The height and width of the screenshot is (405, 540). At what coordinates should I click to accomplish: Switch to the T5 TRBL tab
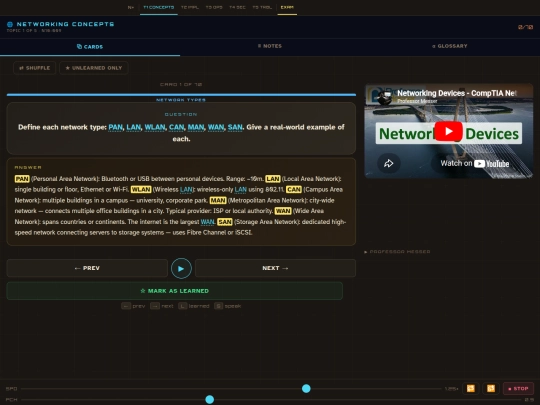[262, 7]
